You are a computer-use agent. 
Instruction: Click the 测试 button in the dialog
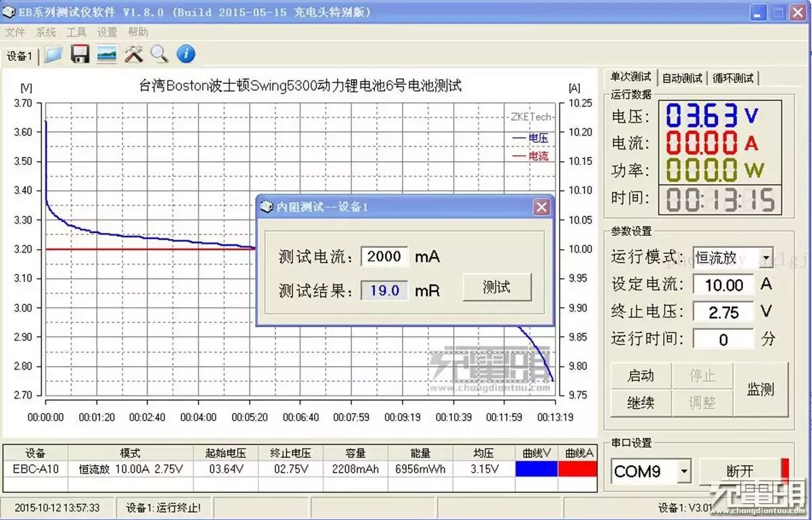pos(497,287)
